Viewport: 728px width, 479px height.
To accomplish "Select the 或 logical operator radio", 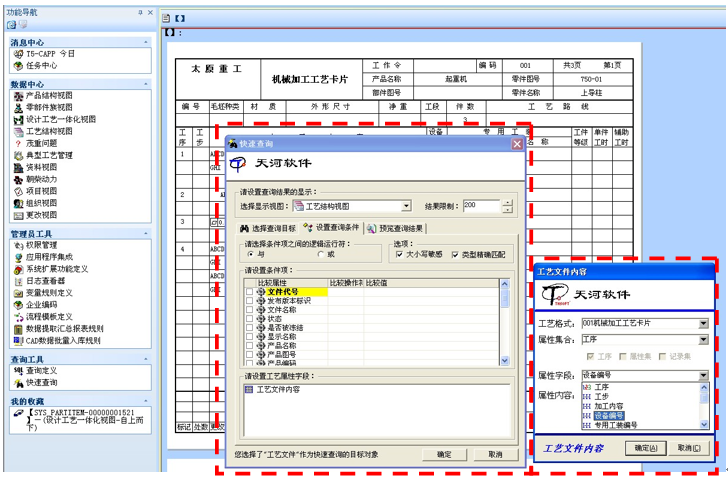I will click(x=321, y=254).
